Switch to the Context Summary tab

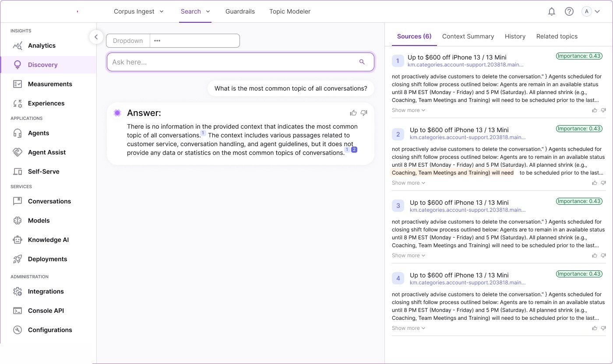(468, 36)
